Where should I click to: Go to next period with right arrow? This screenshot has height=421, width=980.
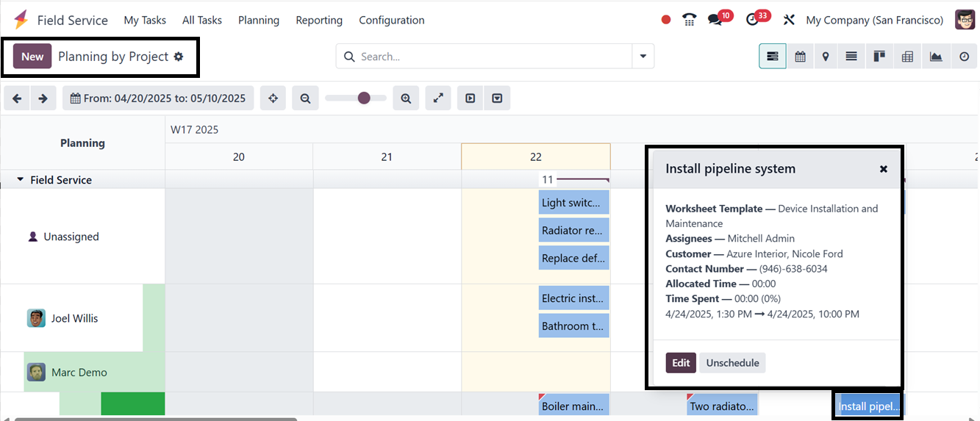43,98
